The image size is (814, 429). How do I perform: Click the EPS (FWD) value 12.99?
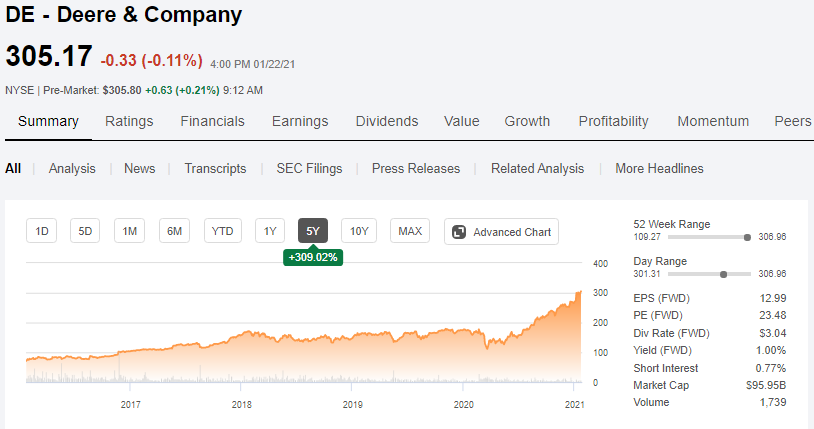click(x=772, y=298)
